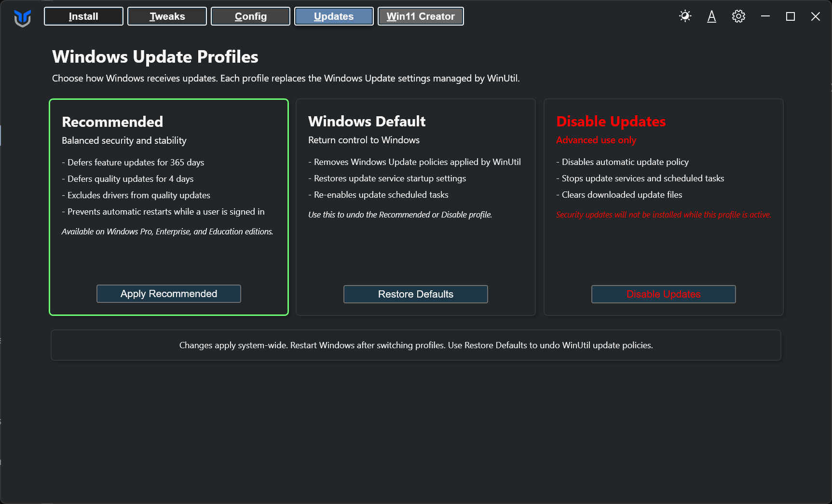Click 'Balanced security and stability' subtitle
832x504 pixels.
pyautogui.click(x=124, y=140)
